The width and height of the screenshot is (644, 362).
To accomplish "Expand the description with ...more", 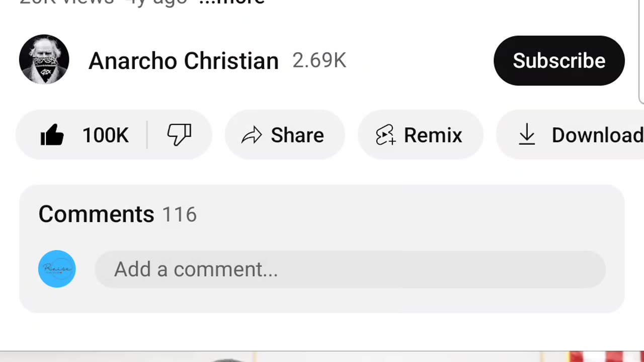I will tap(231, 2).
